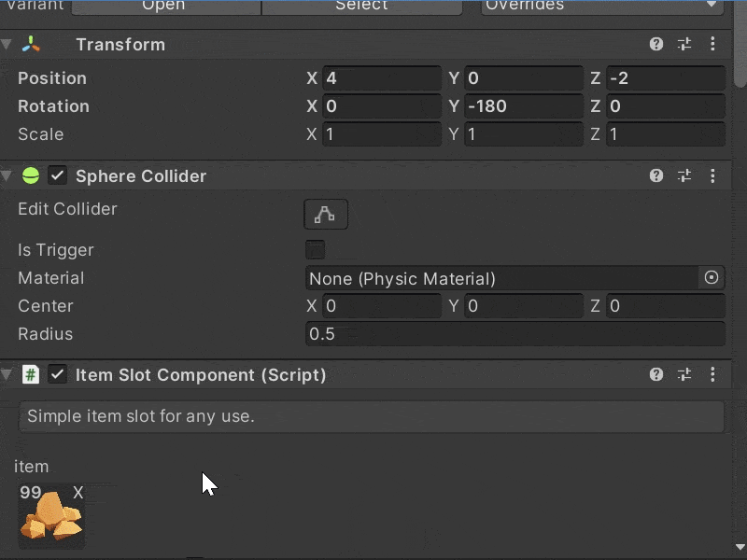Open the Transform component help documentation
This screenshot has height=560, width=747.
click(x=655, y=44)
